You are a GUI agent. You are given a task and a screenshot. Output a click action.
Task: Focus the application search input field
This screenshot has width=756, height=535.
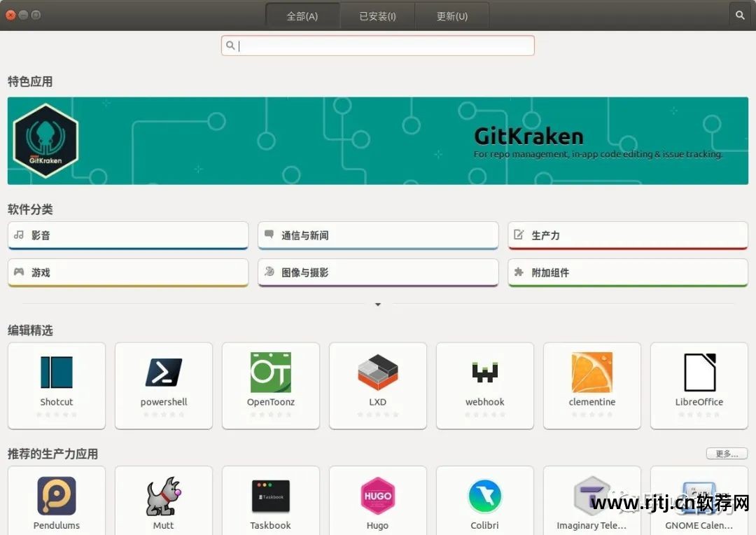377,46
